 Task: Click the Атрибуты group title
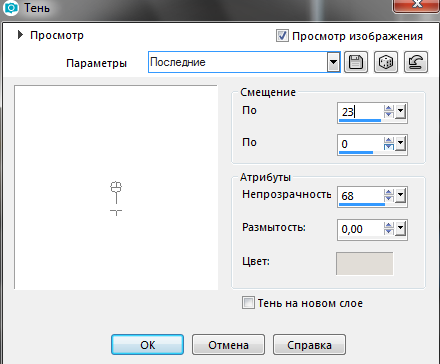(265, 177)
